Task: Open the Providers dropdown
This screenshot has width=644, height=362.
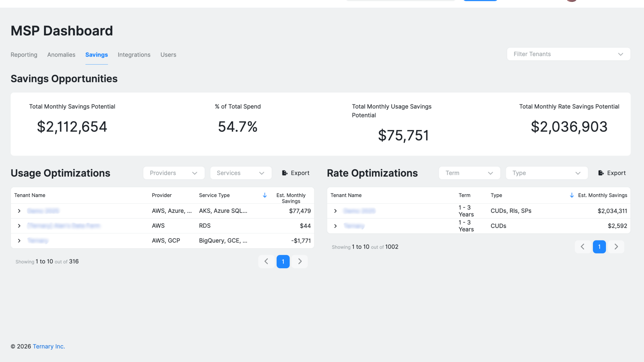Action: 174,173
